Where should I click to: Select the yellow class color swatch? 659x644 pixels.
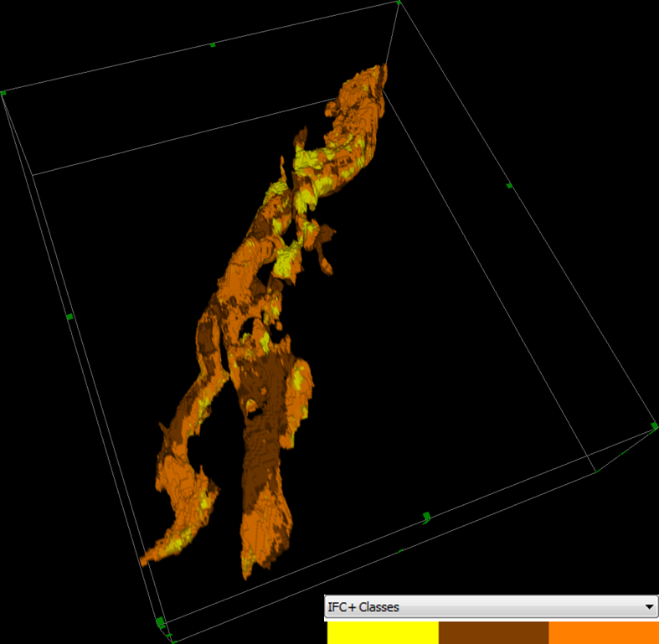coord(383,633)
